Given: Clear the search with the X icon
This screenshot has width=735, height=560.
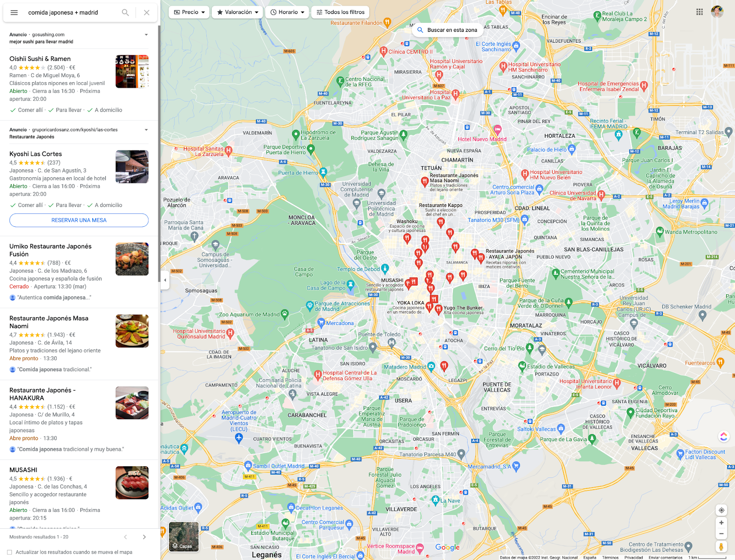Looking at the screenshot, I should coord(147,12).
